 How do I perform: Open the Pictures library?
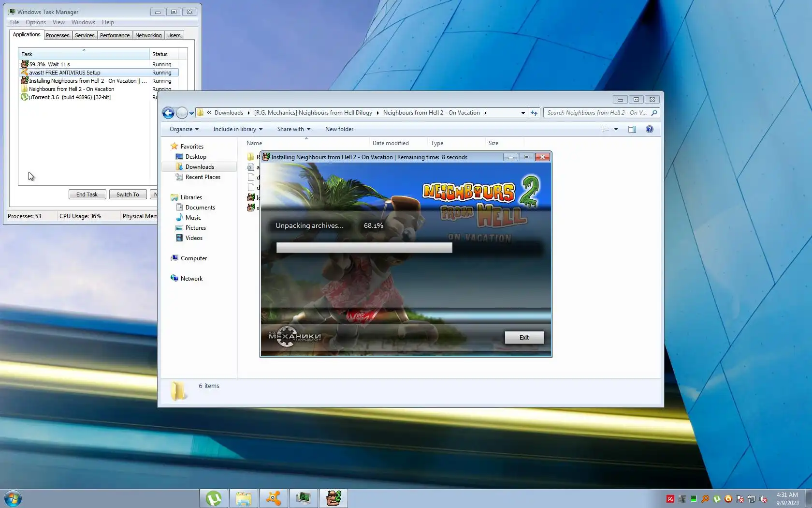pyautogui.click(x=196, y=228)
